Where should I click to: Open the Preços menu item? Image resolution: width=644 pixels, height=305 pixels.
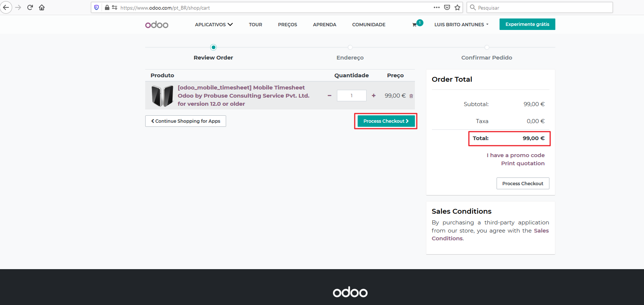(x=287, y=25)
